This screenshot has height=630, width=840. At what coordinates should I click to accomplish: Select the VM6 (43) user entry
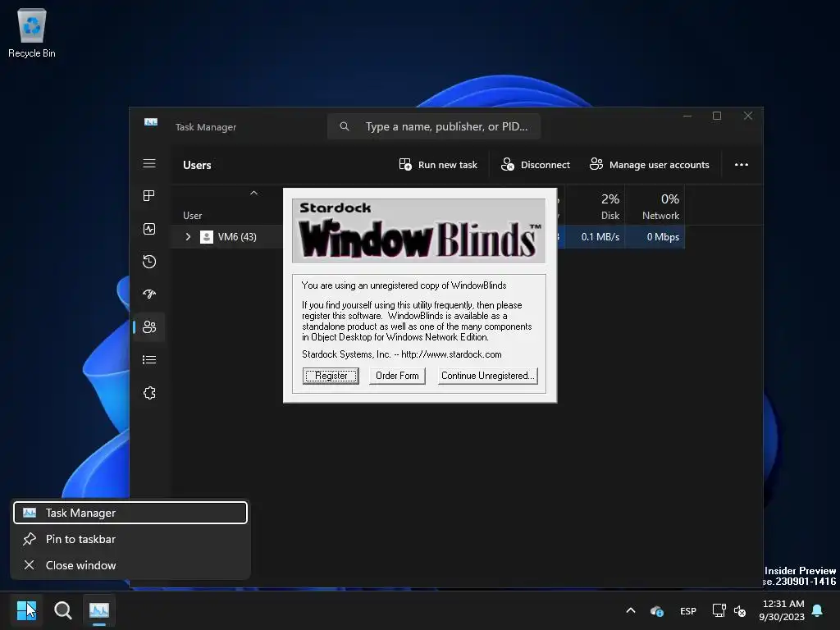237,237
